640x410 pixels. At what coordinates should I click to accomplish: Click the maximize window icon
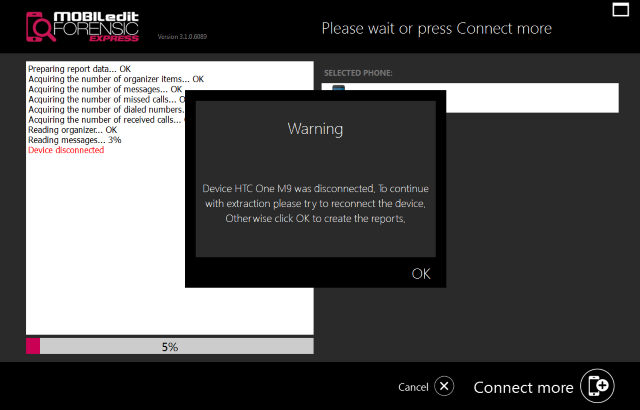coord(620,10)
